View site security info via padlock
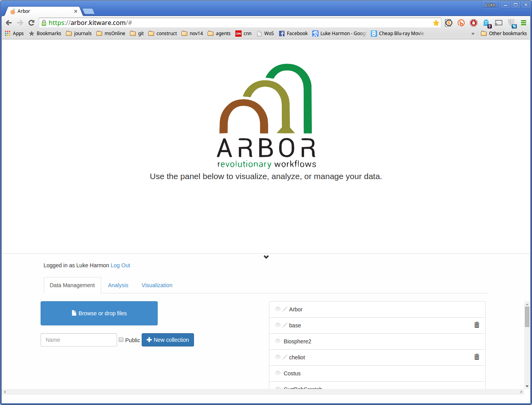Viewport: 532px width, 405px height. [44, 23]
